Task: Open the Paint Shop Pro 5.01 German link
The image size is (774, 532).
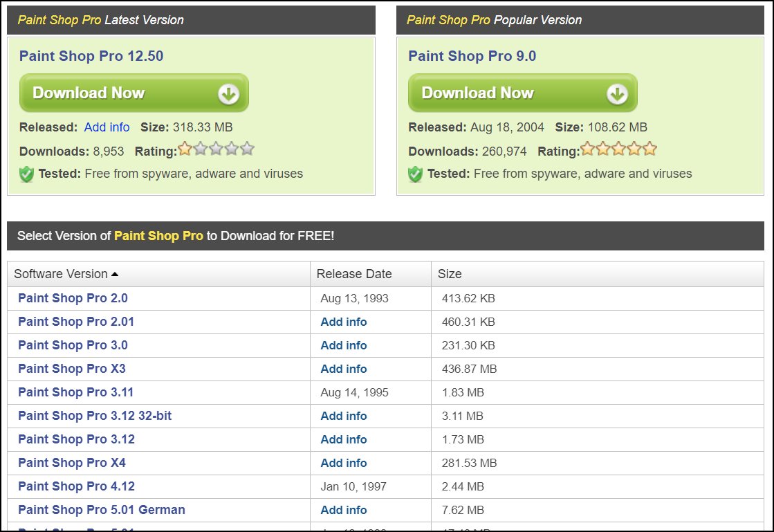Action: [102, 510]
